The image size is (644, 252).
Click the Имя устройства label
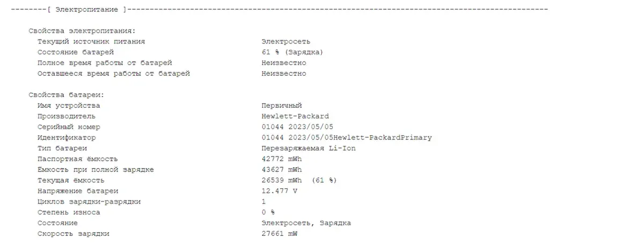point(69,106)
